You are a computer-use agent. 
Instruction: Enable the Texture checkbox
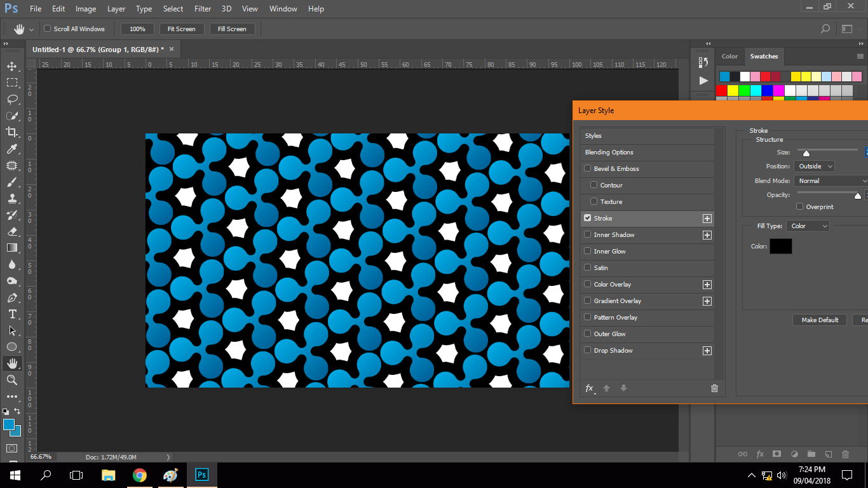[594, 201]
